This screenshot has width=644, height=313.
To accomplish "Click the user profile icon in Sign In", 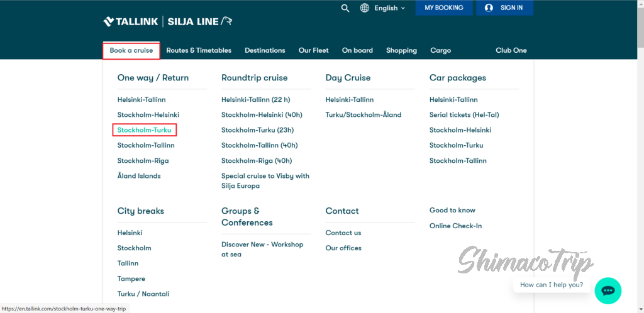I will 489,8.
